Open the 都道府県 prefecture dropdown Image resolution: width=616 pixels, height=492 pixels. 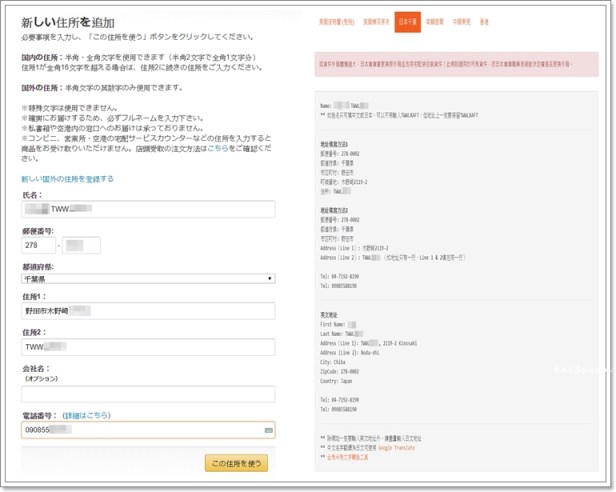(x=148, y=279)
